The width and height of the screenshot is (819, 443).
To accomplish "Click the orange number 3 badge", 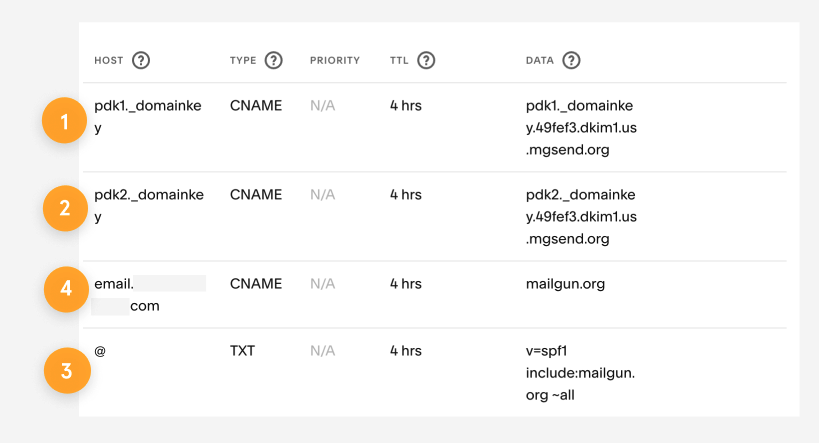I will click(66, 371).
